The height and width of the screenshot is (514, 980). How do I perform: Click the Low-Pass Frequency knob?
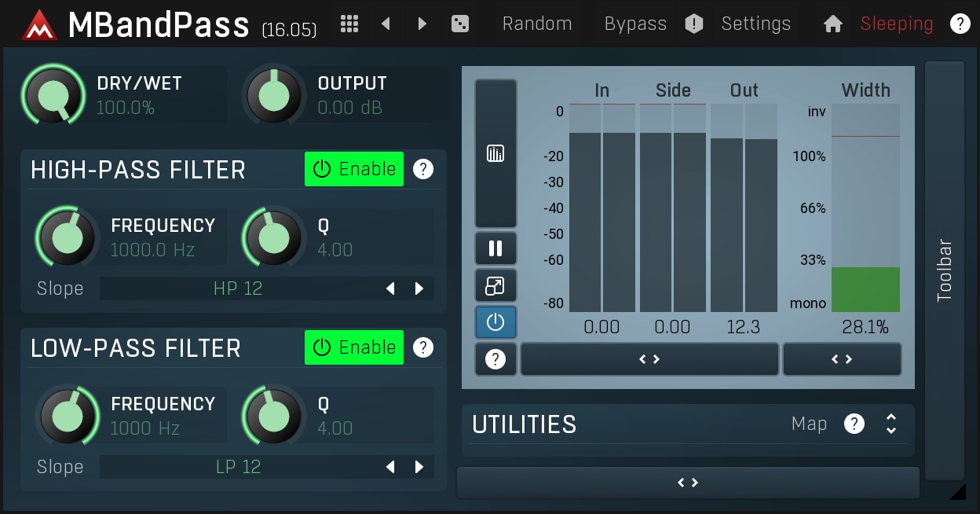click(x=68, y=416)
